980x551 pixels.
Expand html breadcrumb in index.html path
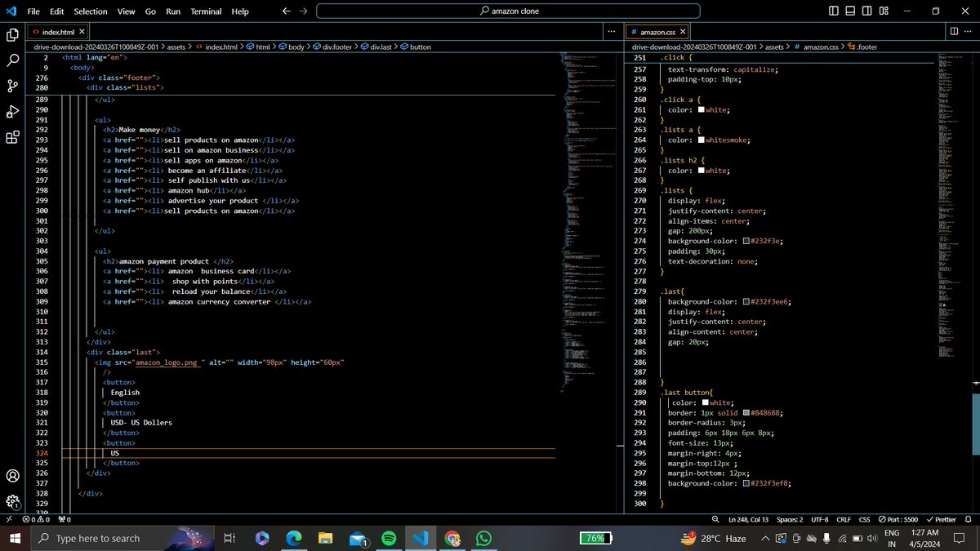pyautogui.click(x=257, y=47)
